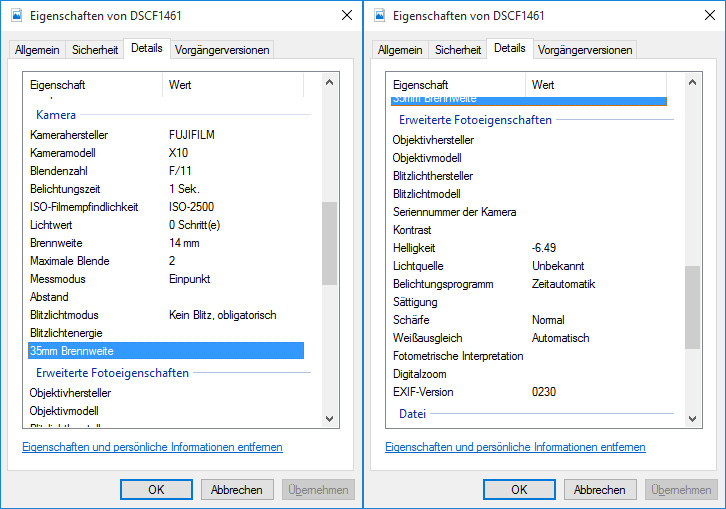Open Allgemein tab in left window
726x509 pixels.
tap(37, 50)
